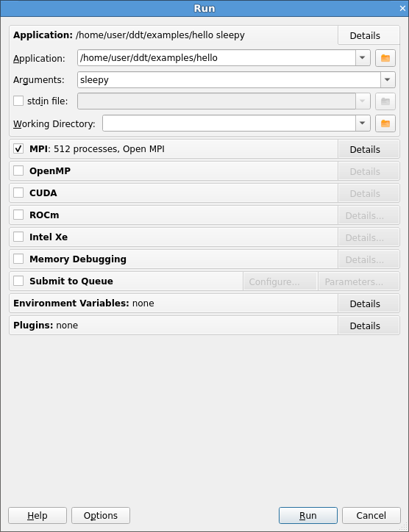Image resolution: width=409 pixels, height=532 pixels.
Task: Enable the ROCm checkbox
Action: pyautogui.click(x=18, y=215)
